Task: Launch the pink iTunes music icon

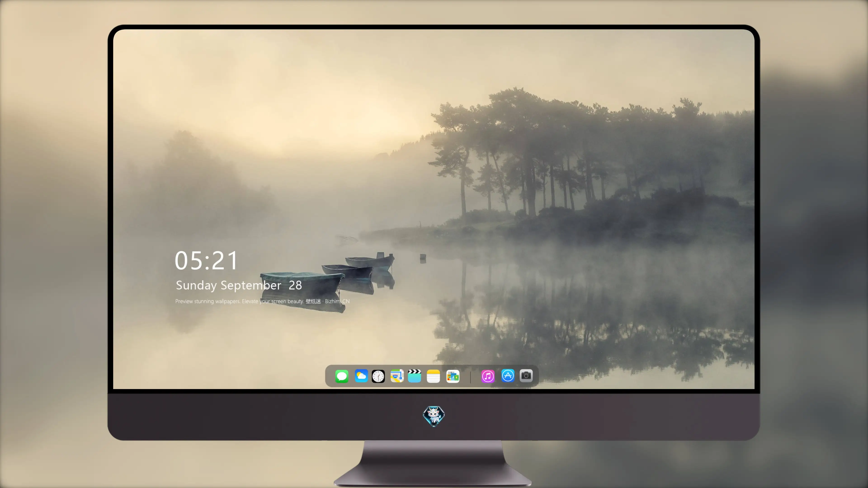Action: pyautogui.click(x=488, y=376)
